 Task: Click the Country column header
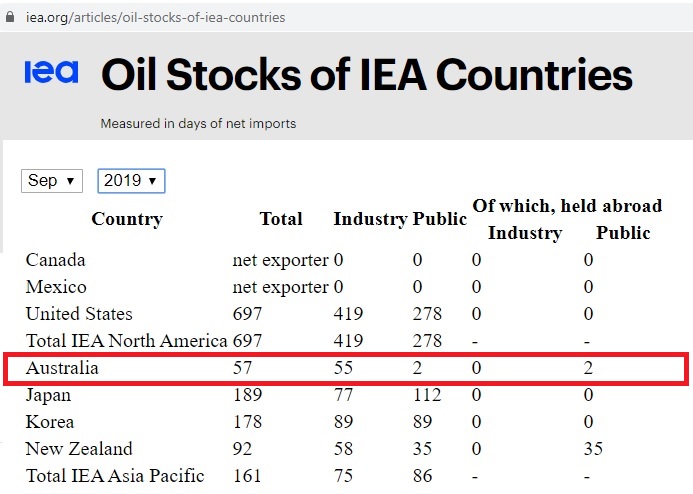[x=127, y=219]
